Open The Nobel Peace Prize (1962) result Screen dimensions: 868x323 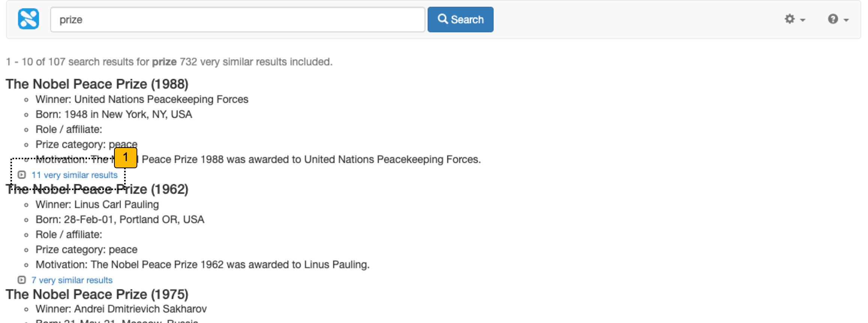[x=97, y=189]
